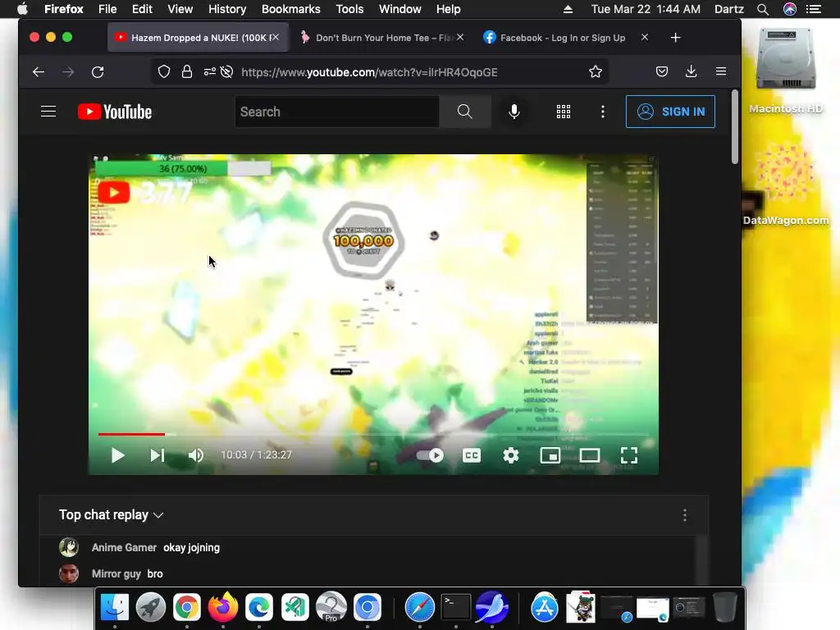Go forward in Firefox
The width and height of the screenshot is (840, 630).
68,72
